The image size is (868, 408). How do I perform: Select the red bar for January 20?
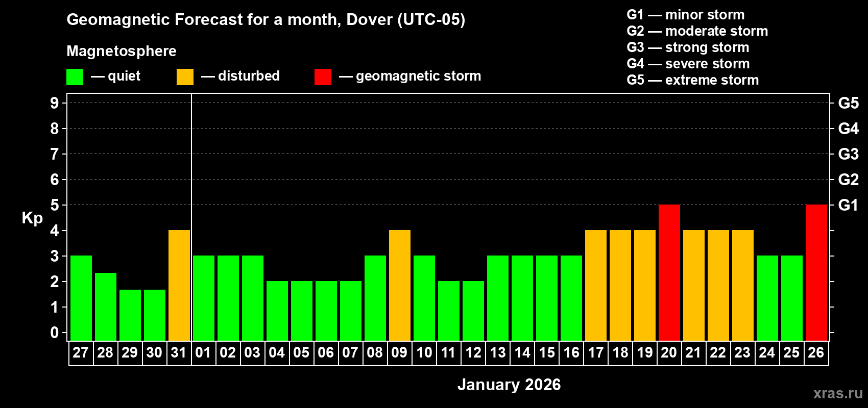669,272
